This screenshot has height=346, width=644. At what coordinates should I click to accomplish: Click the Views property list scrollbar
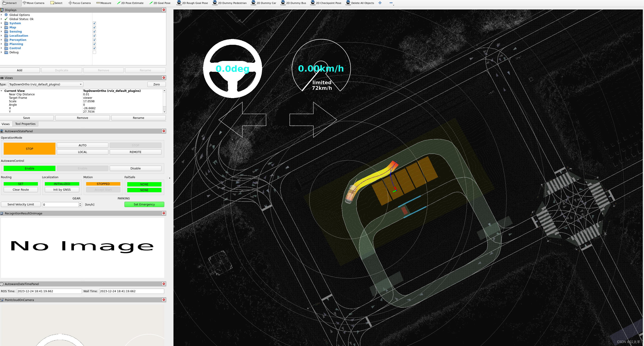[x=164, y=101]
